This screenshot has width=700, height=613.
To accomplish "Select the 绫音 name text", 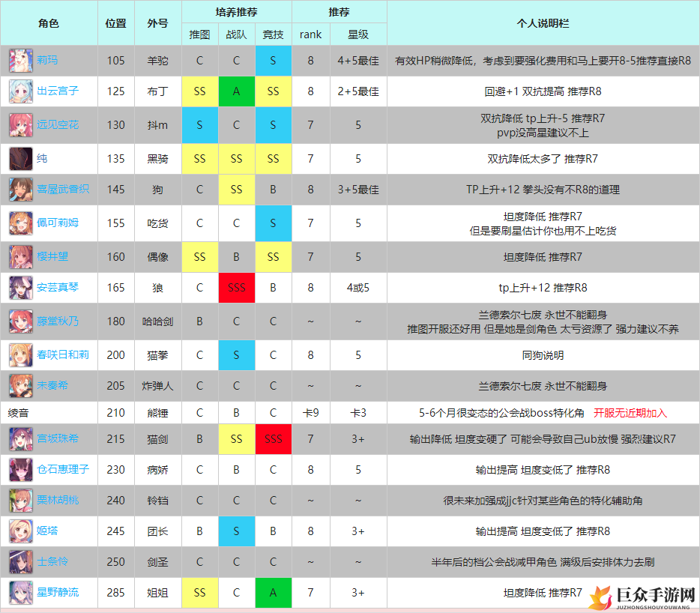I will (x=18, y=413).
